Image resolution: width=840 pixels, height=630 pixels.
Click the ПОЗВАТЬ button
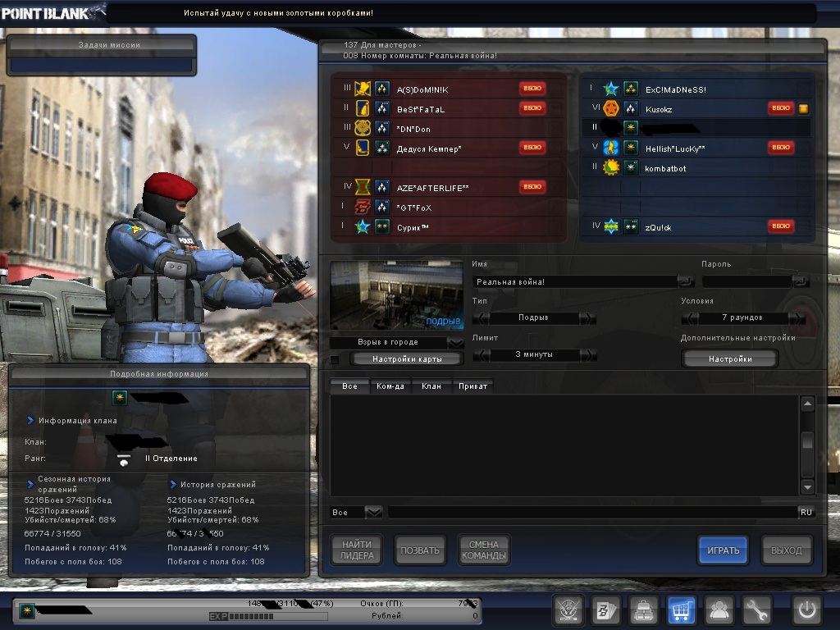click(x=420, y=550)
